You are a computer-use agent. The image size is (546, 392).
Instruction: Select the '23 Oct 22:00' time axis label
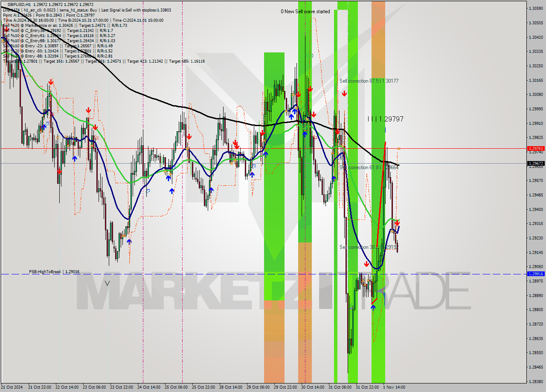click(122, 387)
